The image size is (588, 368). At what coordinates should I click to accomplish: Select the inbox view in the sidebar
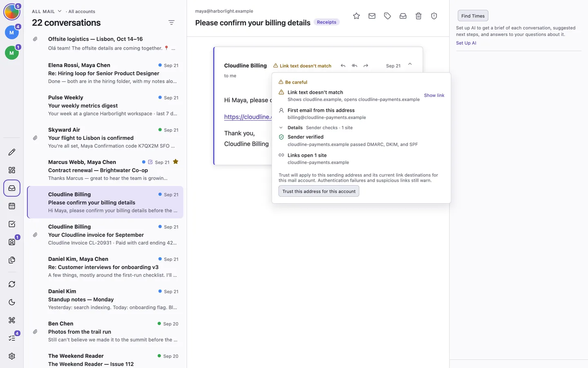12,188
